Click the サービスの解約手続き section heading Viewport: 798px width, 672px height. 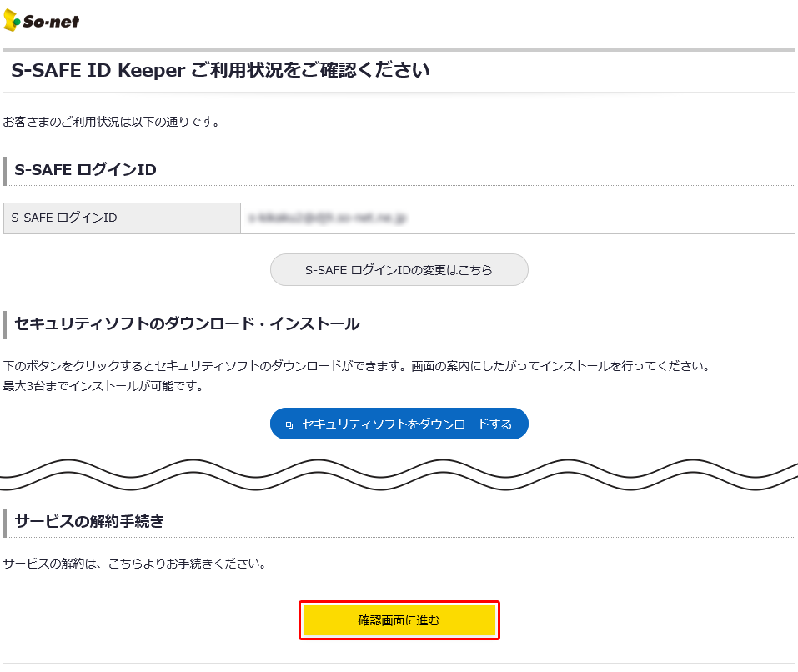[x=89, y=522]
